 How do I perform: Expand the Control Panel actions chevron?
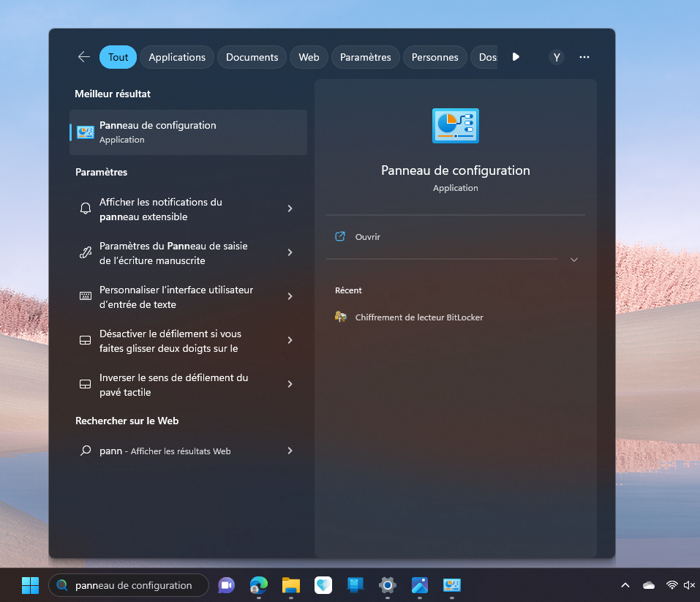coord(574,260)
